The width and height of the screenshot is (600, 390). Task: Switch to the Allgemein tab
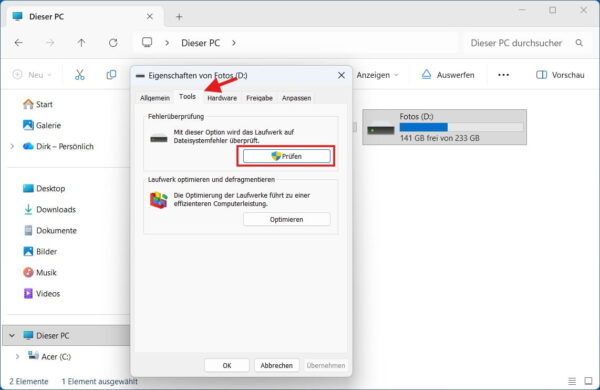(x=155, y=98)
